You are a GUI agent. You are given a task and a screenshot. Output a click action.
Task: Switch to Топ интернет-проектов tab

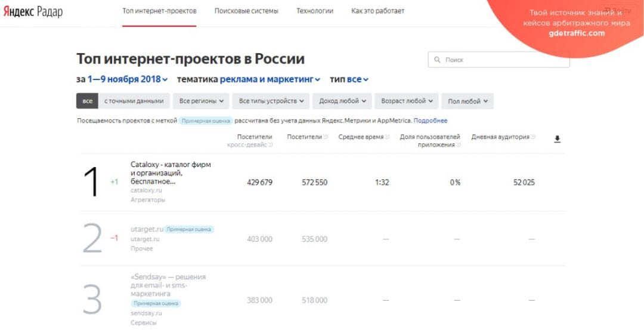159,11
